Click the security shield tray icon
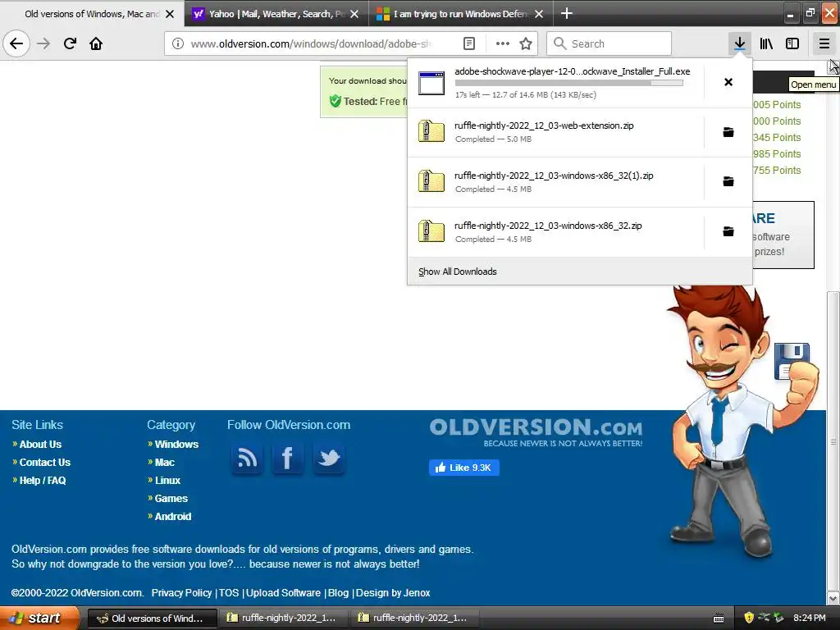This screenshot has width=840, height=630. pos(748,618)
